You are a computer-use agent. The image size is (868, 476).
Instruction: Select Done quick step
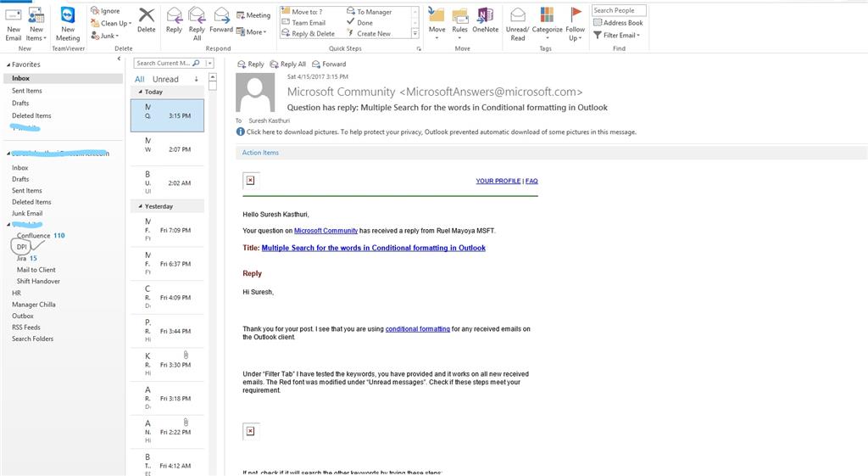359,23
